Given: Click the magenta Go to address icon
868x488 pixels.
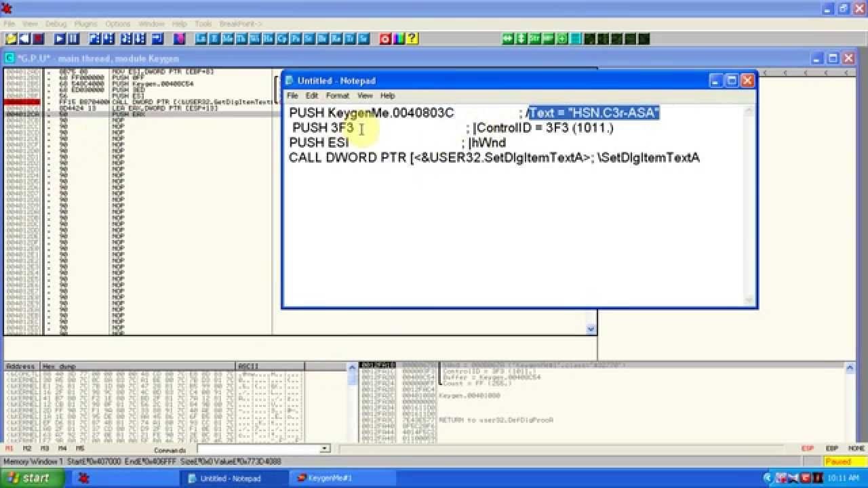Looking at the screenshot, I should (x=179, y=39).
